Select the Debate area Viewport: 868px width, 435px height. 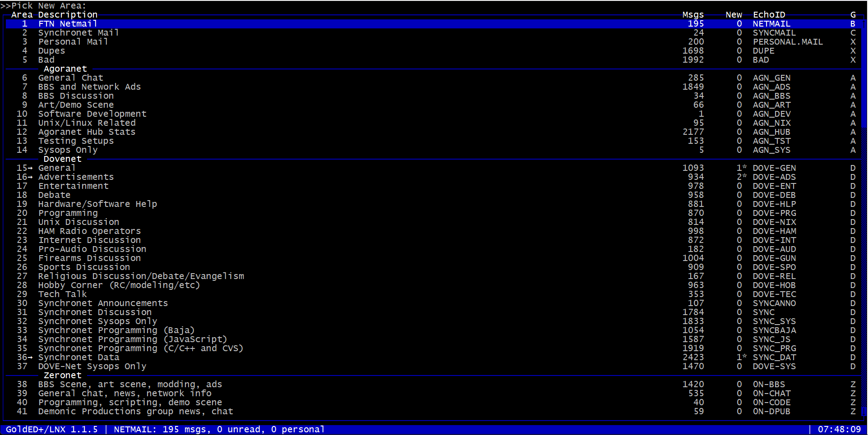coord(434,195)
